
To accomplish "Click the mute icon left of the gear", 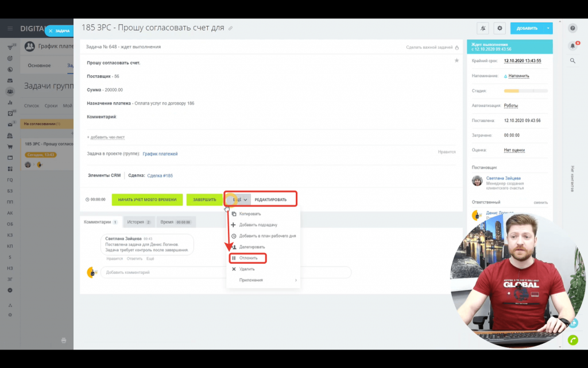I will [x=483, y=28].
